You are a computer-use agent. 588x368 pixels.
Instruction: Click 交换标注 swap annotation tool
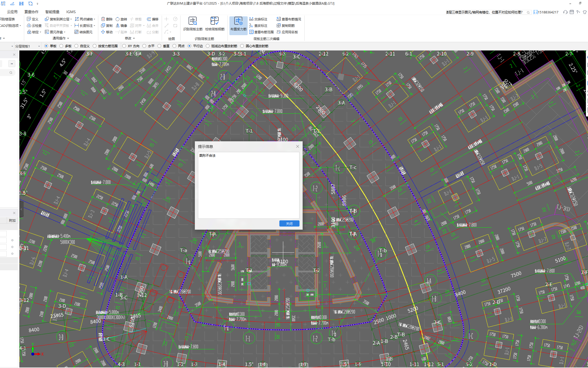click(258, 19)
